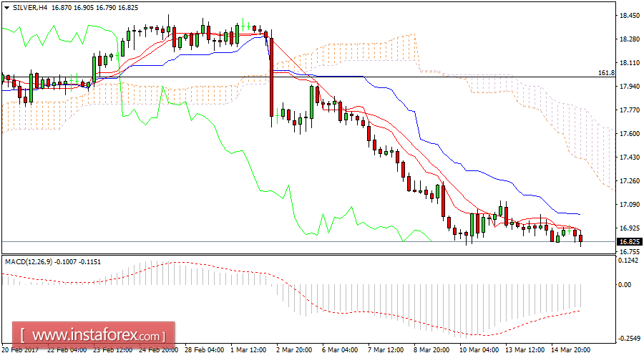The width and height of the screenshot is (644, 358).
Task: Click the 0.1242 MACD scale value
Action: pos(628,261)
